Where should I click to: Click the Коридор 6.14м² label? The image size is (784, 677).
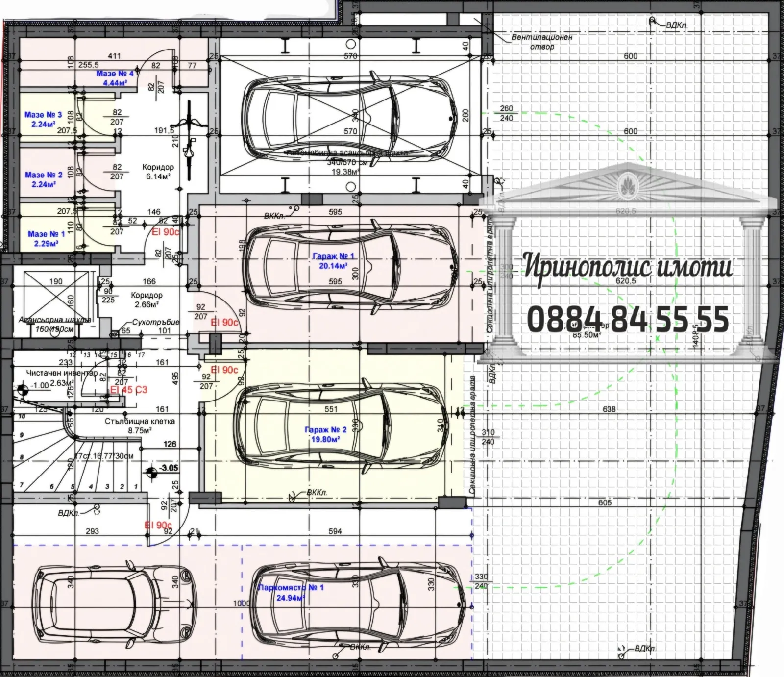[158, 172]
